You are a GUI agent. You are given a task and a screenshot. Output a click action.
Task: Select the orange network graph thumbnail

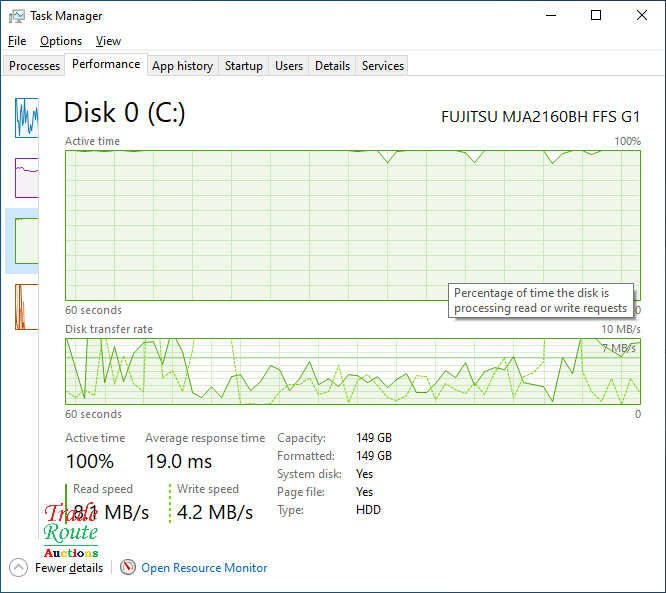(x=26, y=306)
